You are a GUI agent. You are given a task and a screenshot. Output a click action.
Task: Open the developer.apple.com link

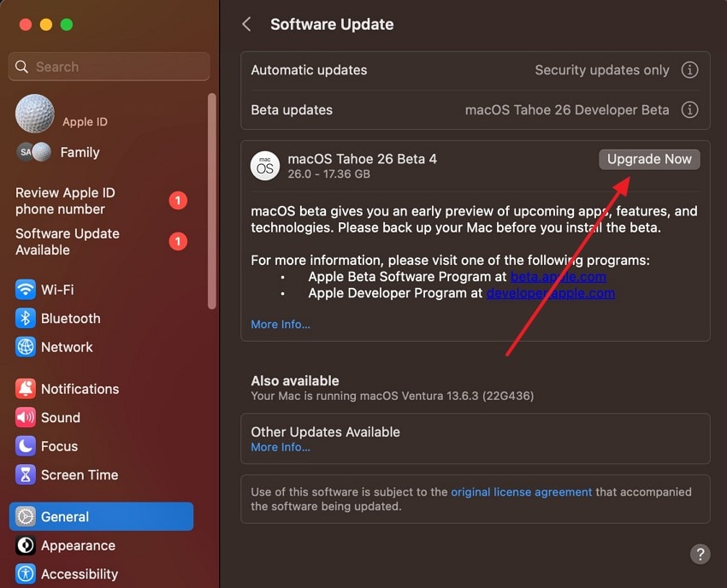[551, 293]
